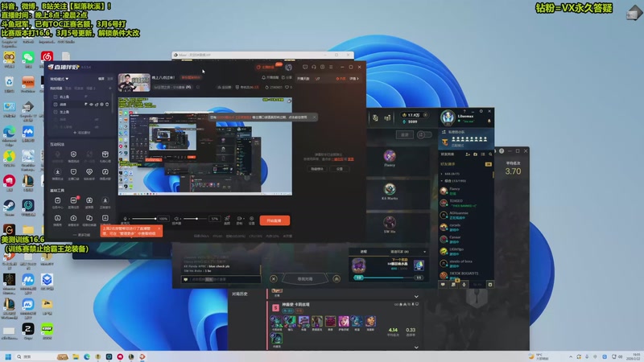Open the record control next to the sliders
644x362 pixels.
[x=239, y=220]
